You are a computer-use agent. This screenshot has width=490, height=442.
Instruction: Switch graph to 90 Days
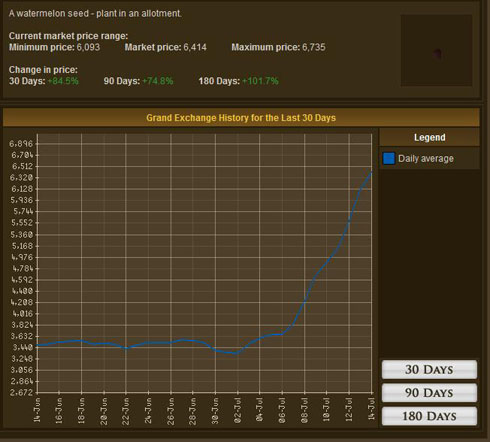tap(429, 393)
